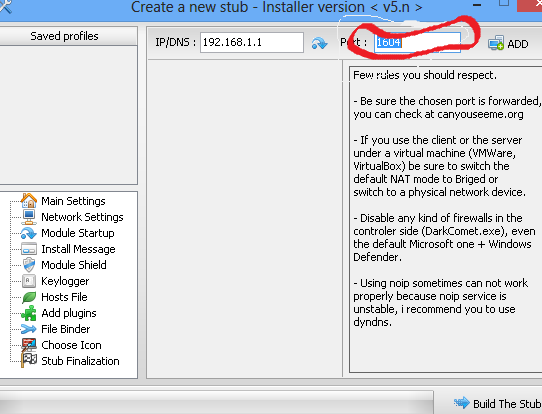
Task: Click the canyouseeme.org text line
Action: click(x=438, y=114)
